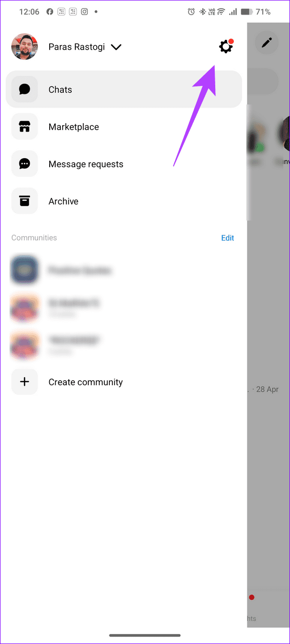Open settings via the gear icon
The width and height of the screenshot is (290, 644).
(226, 47)
